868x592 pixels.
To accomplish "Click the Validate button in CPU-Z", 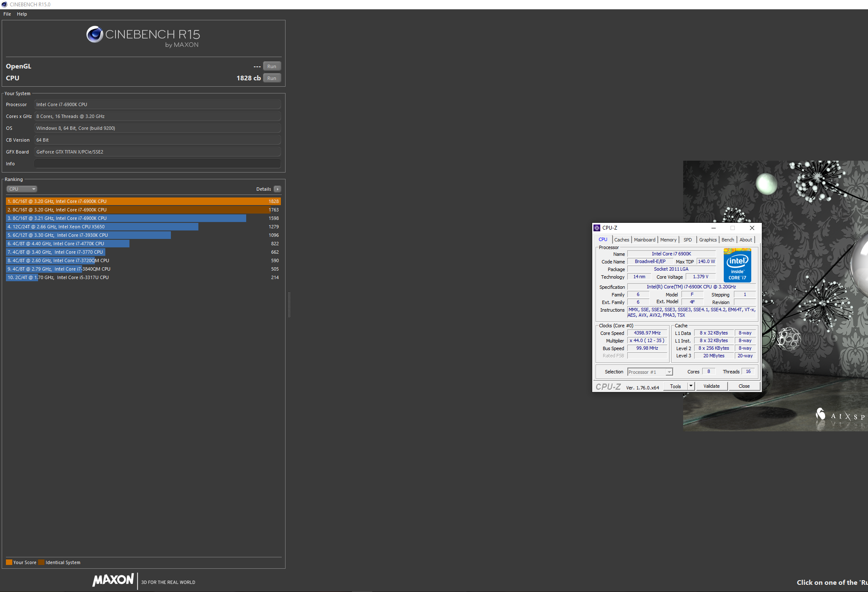I will 711,386.
